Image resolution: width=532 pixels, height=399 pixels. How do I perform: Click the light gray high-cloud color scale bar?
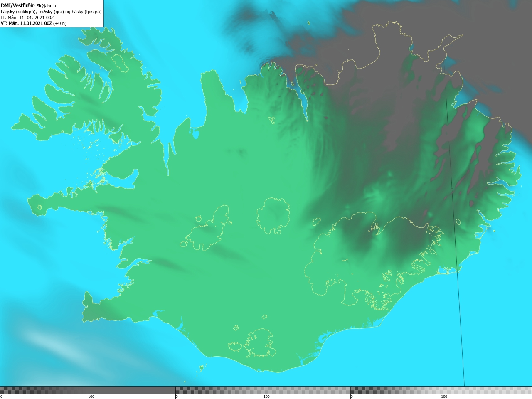coord(441,390)
